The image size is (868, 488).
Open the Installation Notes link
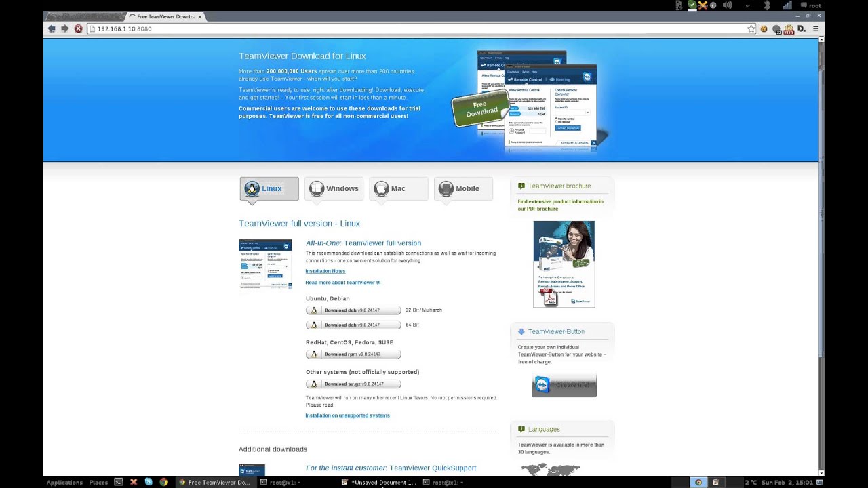tap(325, 271)
